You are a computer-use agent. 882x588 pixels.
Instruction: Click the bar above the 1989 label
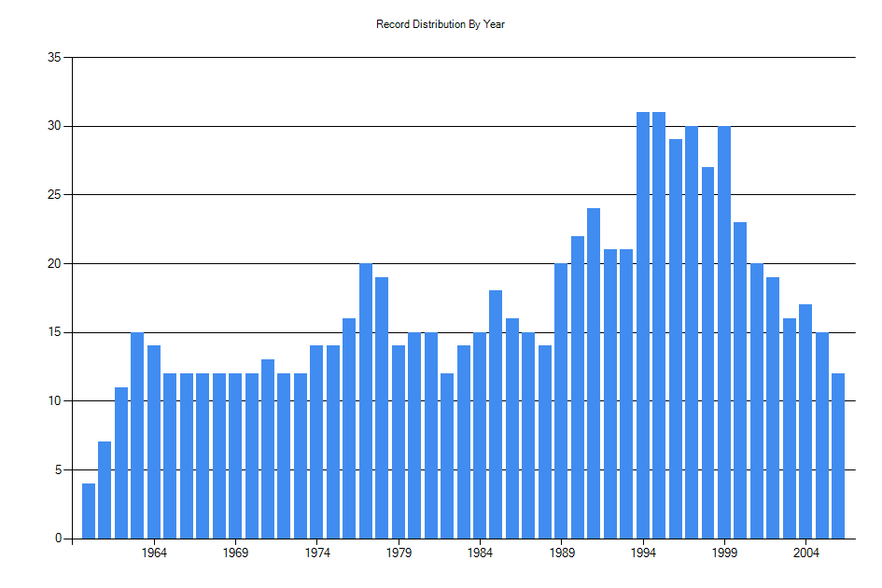click(560, 401)
